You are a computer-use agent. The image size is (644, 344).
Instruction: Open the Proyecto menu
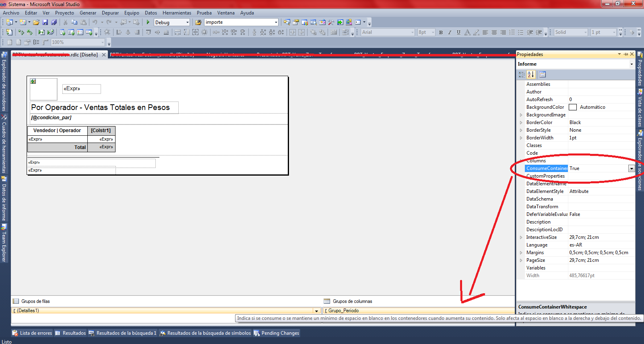tap(64, 13)
